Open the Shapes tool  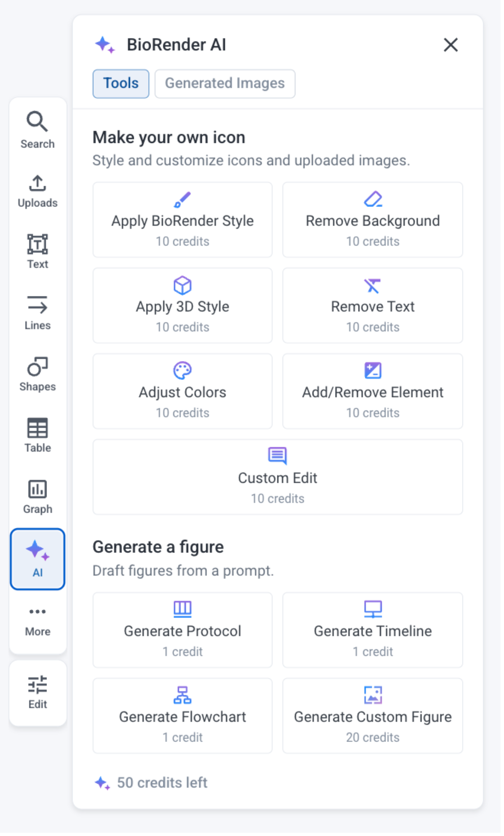coord(37,374)
